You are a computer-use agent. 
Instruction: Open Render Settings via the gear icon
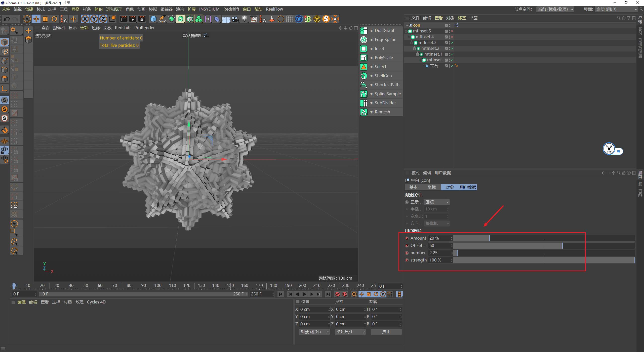click(x=142, y=19)
